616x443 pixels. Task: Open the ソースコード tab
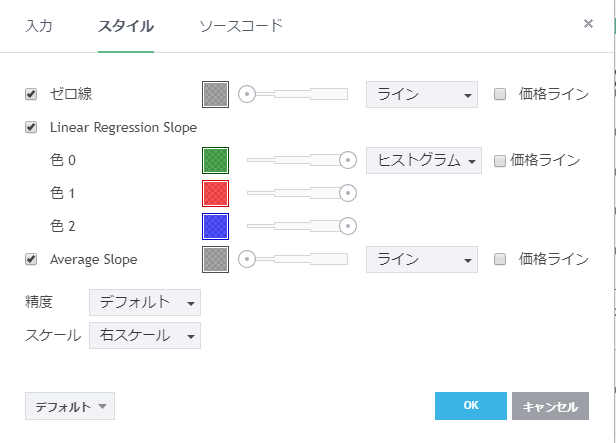click(x=241, y=26)
